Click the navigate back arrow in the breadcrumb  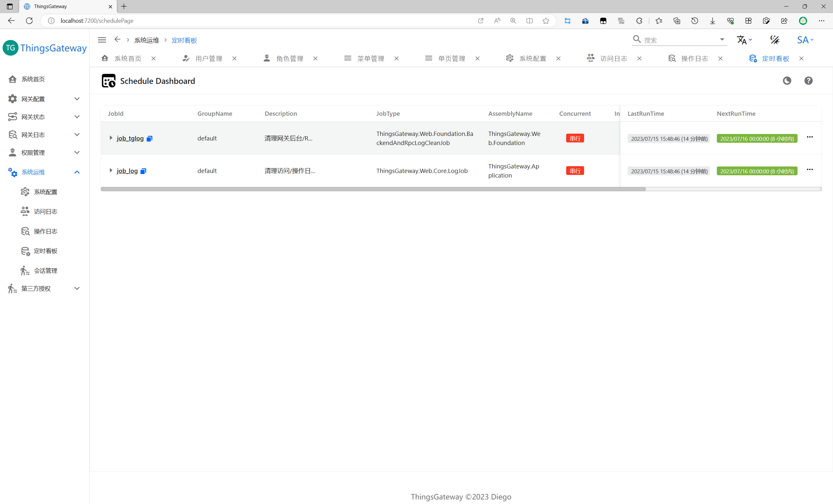click(117, 40)
